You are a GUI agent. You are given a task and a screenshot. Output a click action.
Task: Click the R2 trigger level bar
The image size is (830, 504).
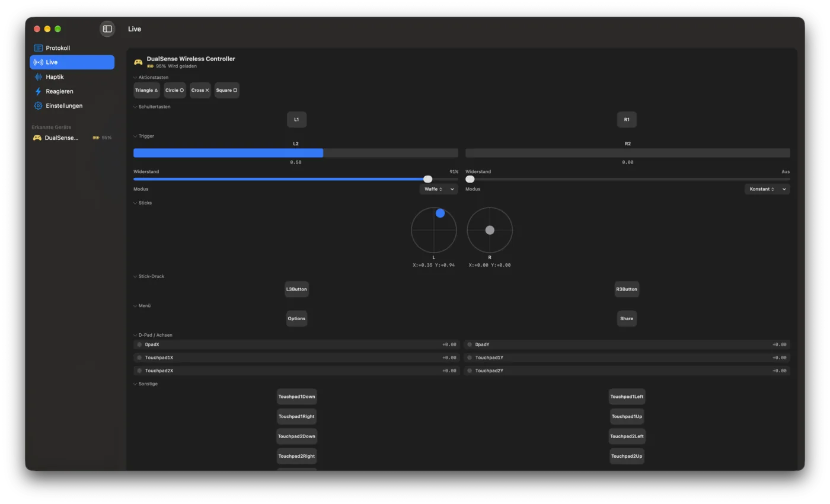tap(628, 153)
